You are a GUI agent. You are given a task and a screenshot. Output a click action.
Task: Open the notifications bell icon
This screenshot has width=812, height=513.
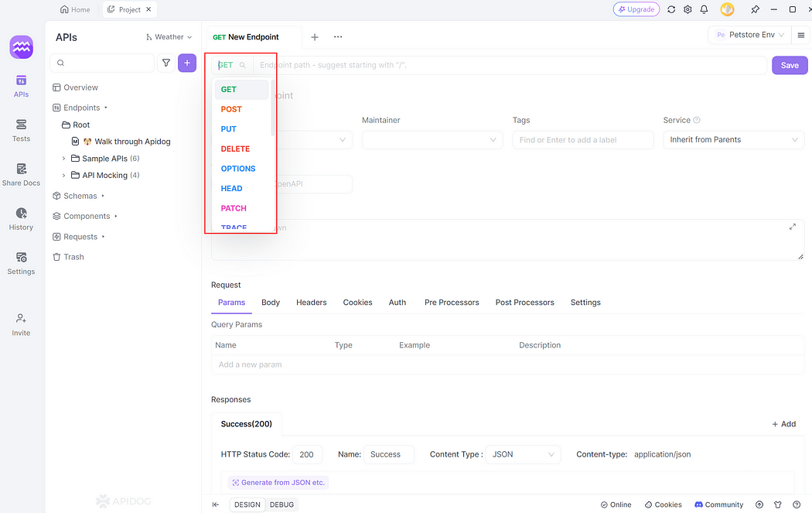(x=705, y=9)
